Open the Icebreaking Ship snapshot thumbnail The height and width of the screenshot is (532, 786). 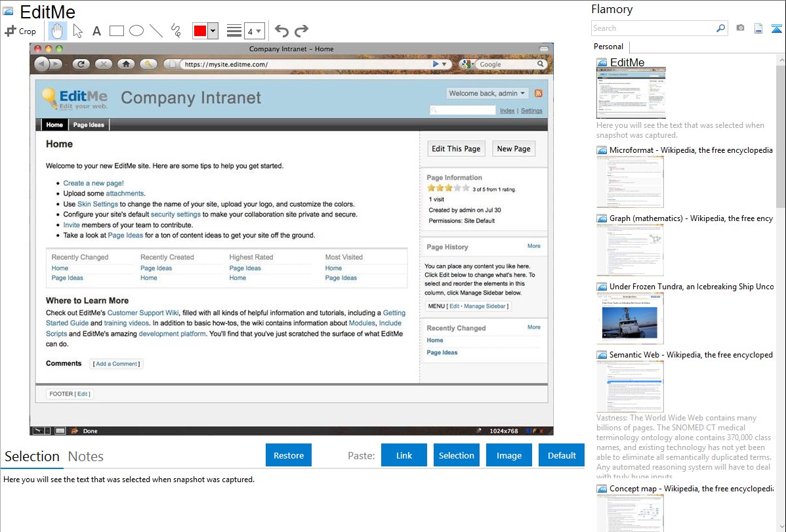point(630,318)
